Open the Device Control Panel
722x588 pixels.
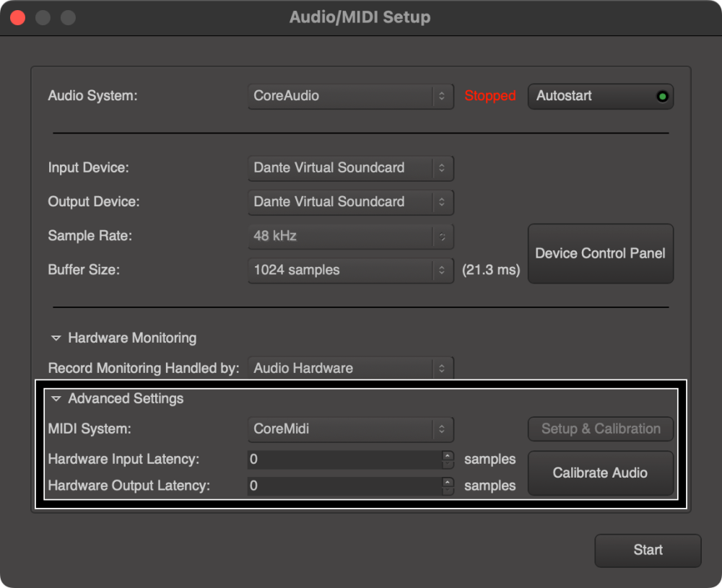(601, 253)
